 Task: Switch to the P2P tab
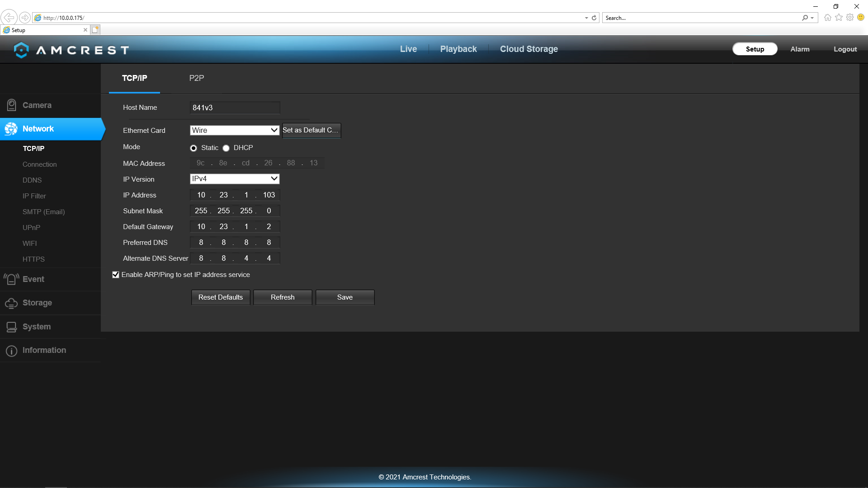pos(197,78)
